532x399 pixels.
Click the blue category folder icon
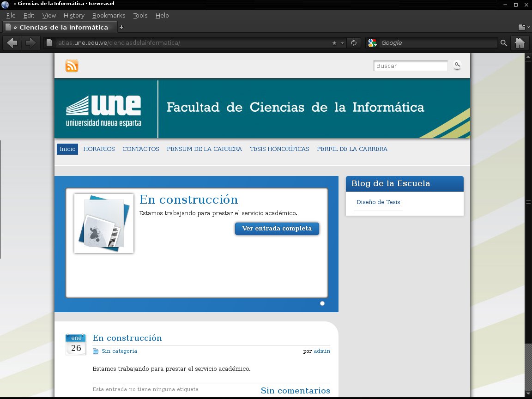point(96,351)
